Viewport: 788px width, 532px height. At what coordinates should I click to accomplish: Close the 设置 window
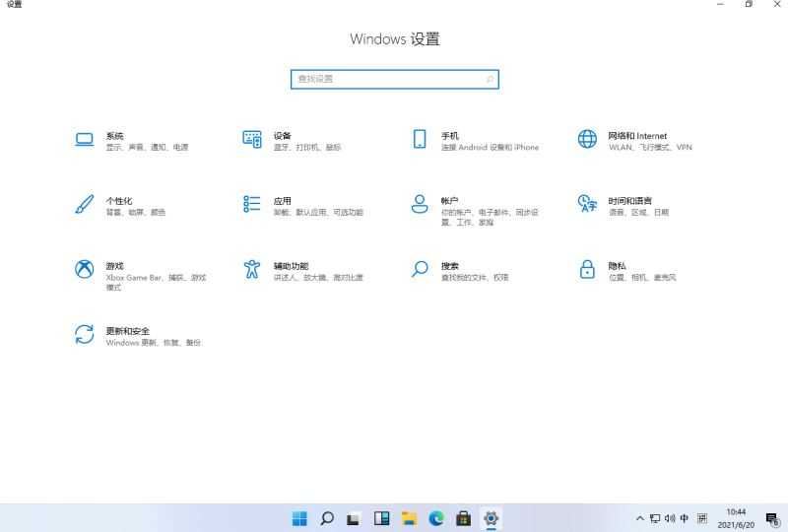coord(776,4)
